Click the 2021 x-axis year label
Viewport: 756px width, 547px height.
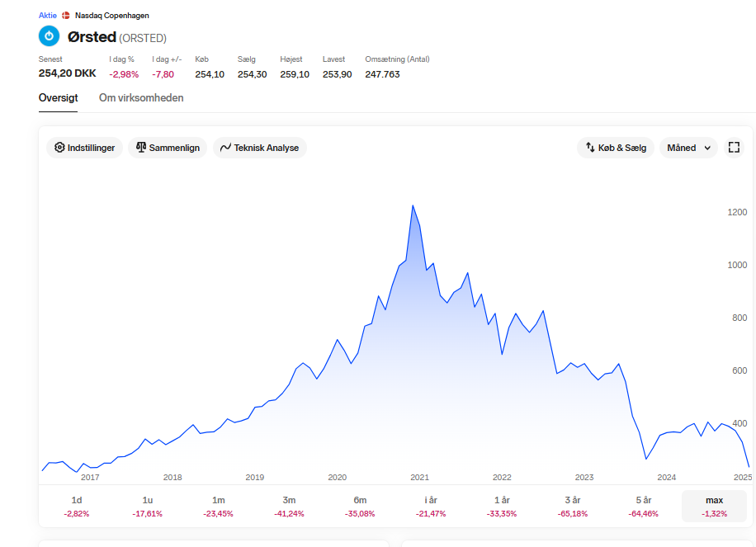click(419, 477)
